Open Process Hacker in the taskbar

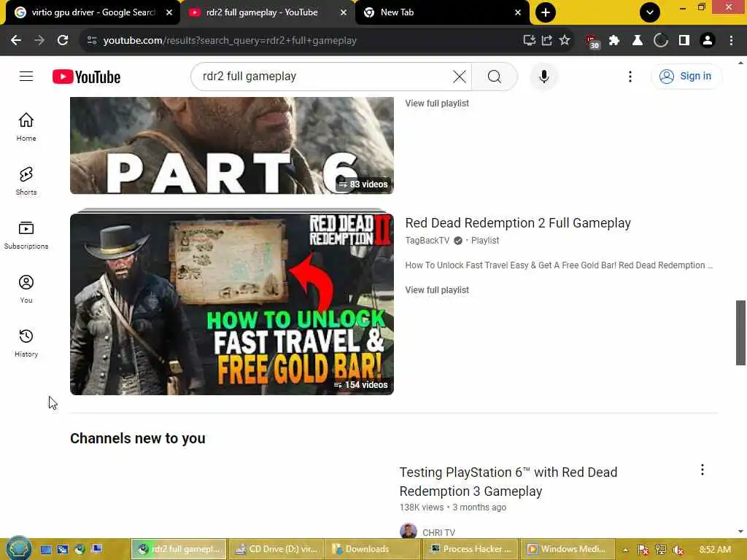point(471,549)
